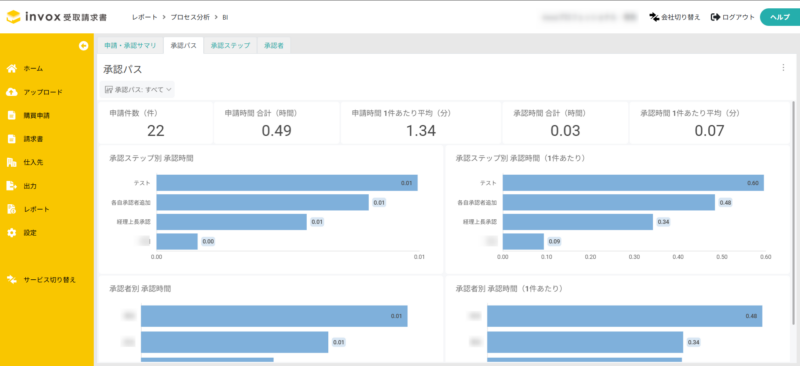Click the 請求書 document icon
The width and height of the screenshot is (800, 366).
pyautogui.click(x=12, y=139)
